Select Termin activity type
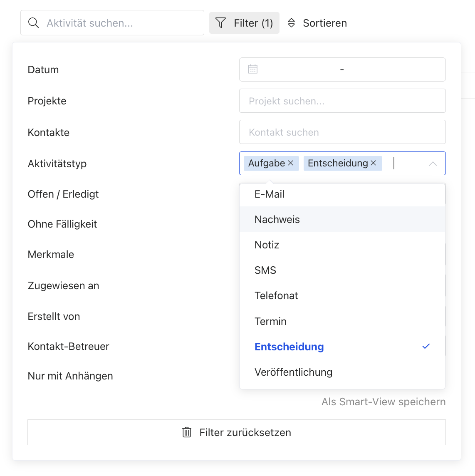Image resolution: width=475 pixels, height=476 pixels. point(342,321)
